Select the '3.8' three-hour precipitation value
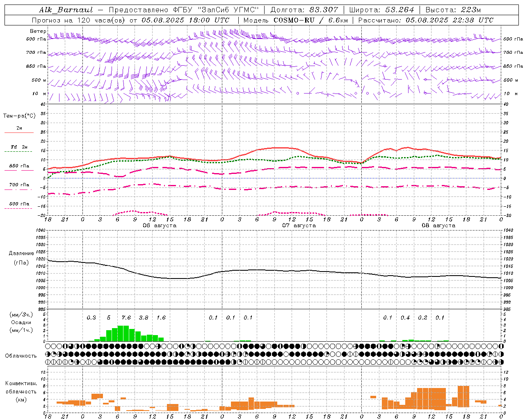This screenshot has width=525, height=420. (x=144, y=318)
